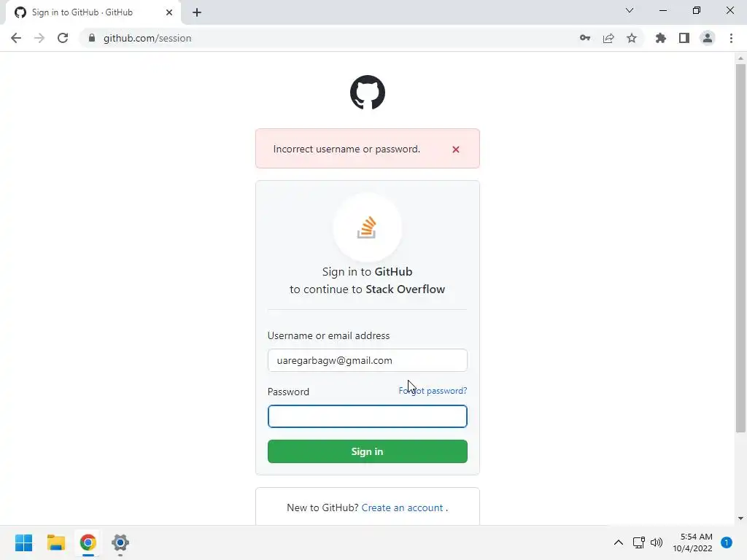747x560 pixels.
Task: Expand the tab search chevron
Action: pyautogui.click(x=630, y=10)
